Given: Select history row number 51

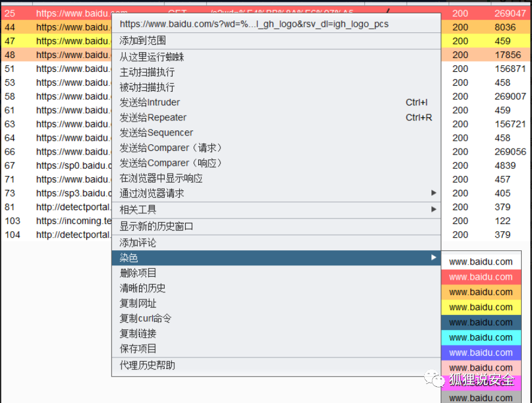Looking at the screenshot, I should click(x=10, y=69).
